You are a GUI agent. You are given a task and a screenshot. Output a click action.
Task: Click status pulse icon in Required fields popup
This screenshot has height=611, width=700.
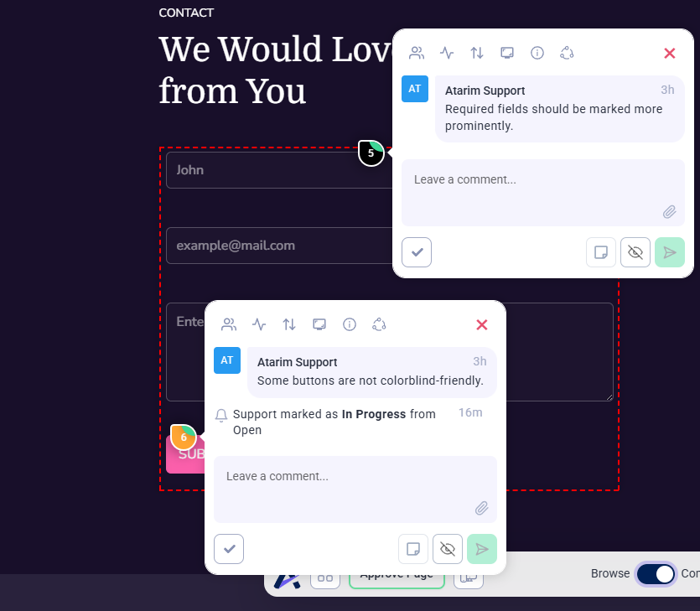click(x=447, y=53)
